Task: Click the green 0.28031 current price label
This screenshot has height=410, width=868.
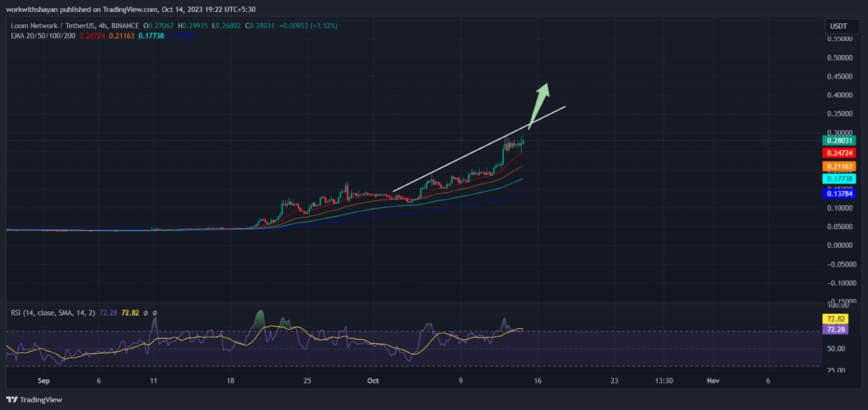Action: [x=839, y=141]
